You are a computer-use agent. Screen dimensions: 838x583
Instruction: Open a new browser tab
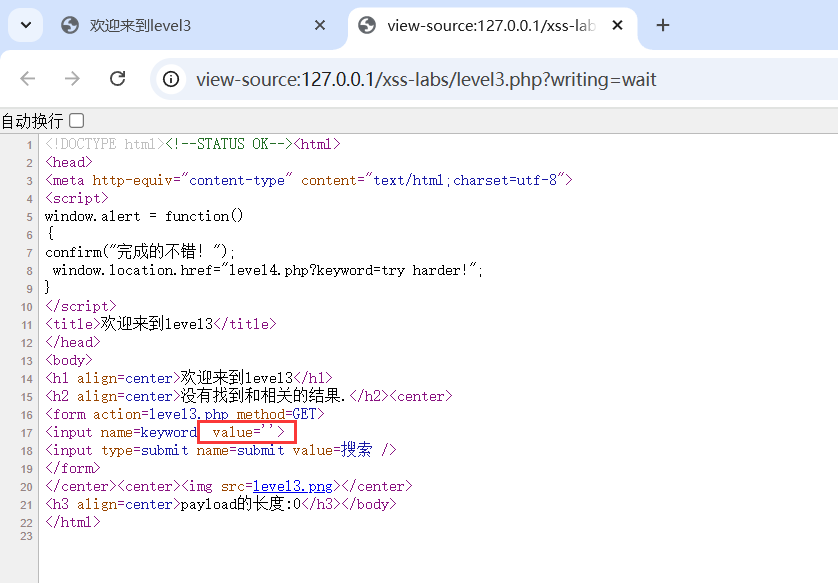663,25
